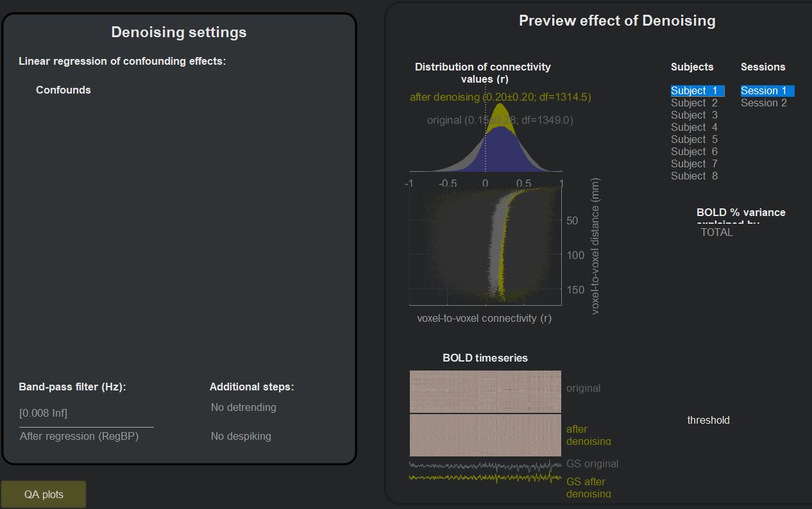This screenshot has height=509, width=812.
Task: Click the TOTAL variance label
Action: (x=716, y=232)
